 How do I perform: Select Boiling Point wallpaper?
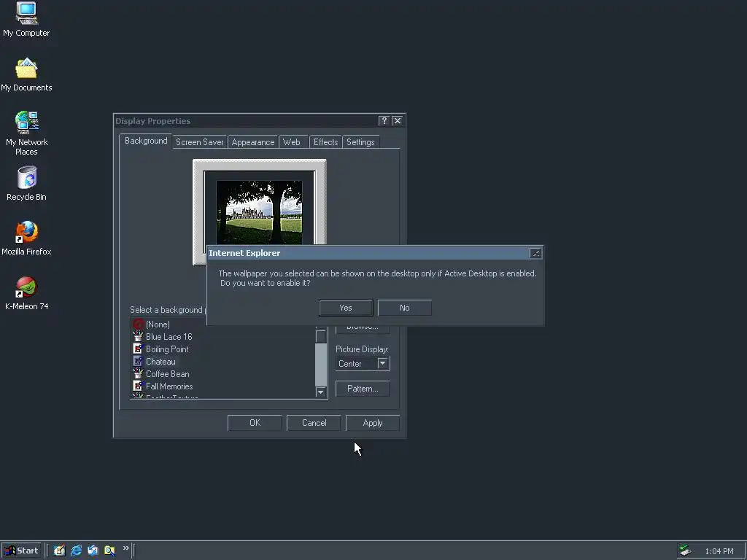click(x=167, y=349)
